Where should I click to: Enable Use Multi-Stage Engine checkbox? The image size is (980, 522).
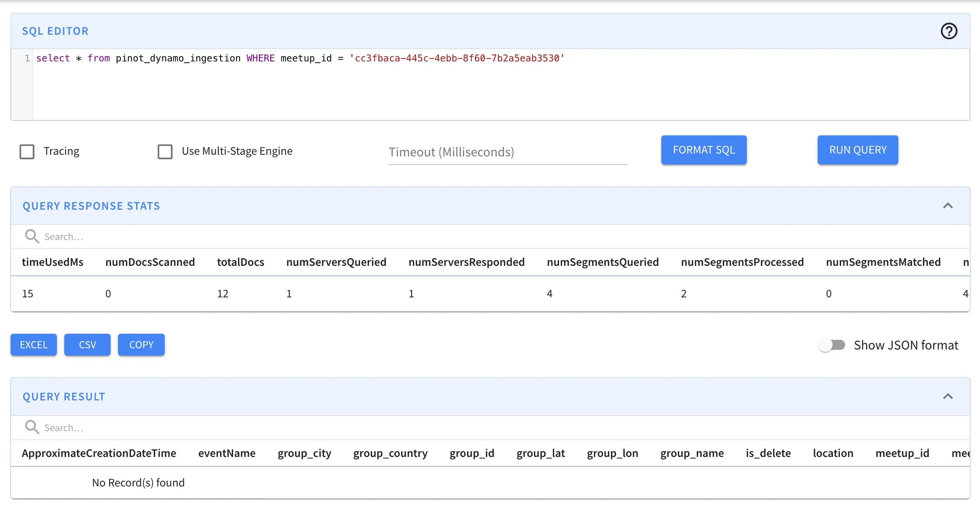point(165,150)
